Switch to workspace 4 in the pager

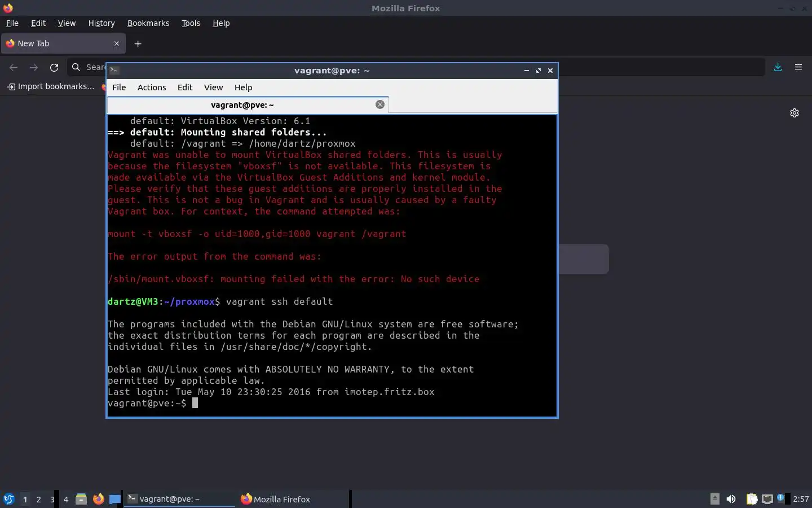click(65, 499)
